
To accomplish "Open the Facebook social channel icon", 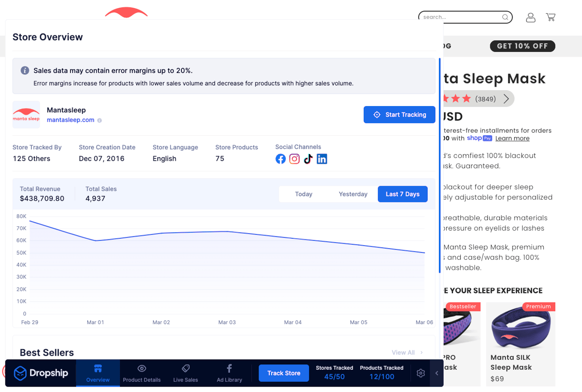I will pos(280,159).
